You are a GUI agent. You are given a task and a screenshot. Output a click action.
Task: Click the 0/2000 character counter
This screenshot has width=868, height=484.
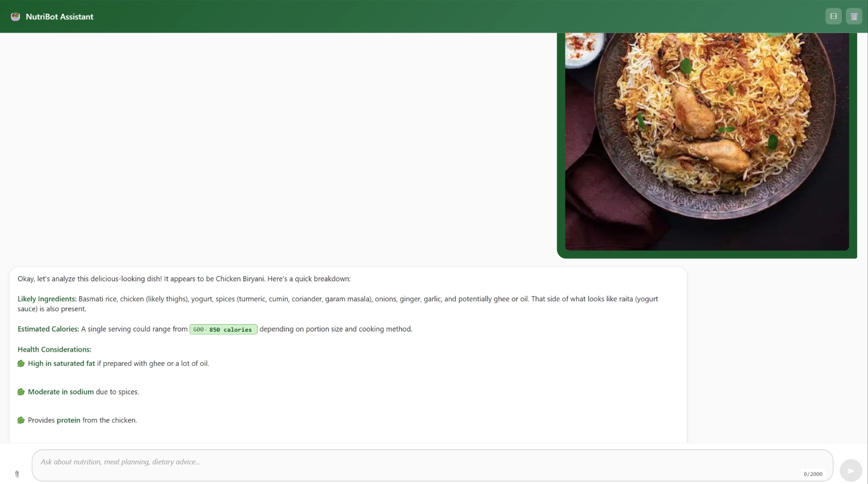pyautogui.click(x=813, y=474)
